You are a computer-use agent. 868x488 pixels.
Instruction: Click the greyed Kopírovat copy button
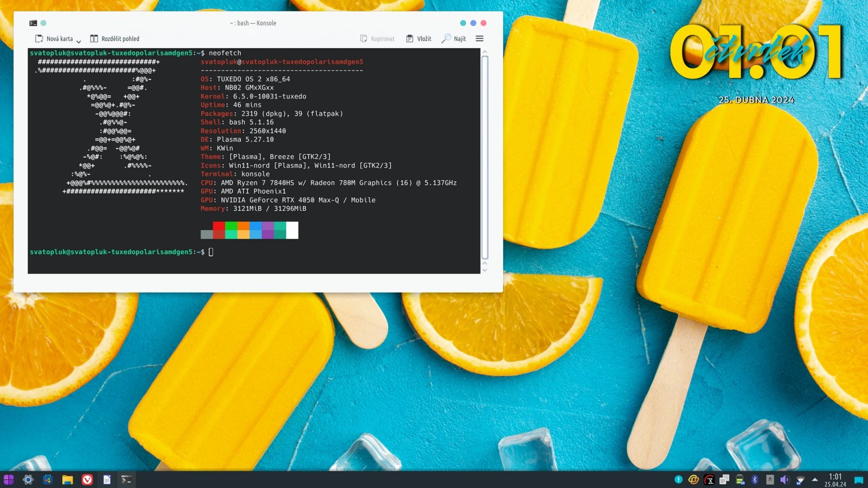pyautogui.click(x=378, y=39)
